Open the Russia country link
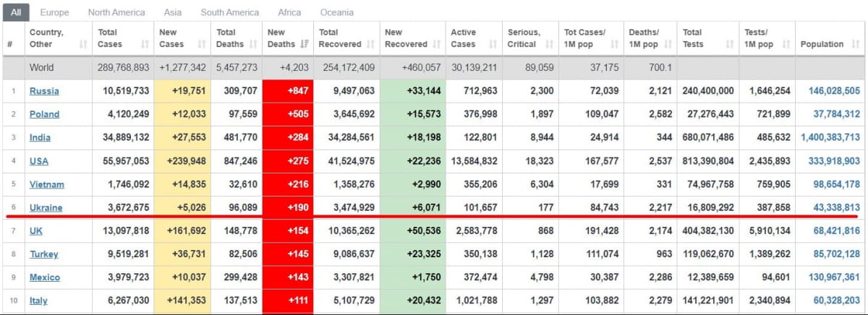Image resolution: width=868 pixels, height=315 pixels. tap(44, 91)
